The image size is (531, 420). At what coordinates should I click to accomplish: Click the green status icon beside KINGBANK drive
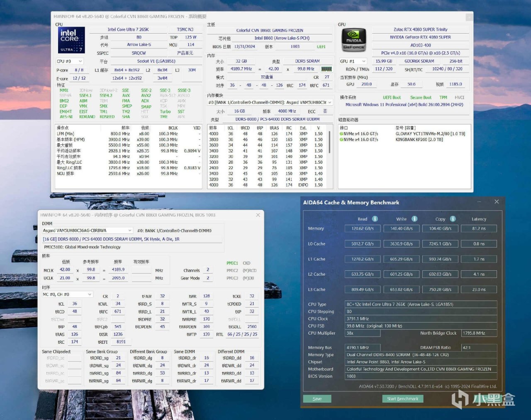(x=341, y=140)
